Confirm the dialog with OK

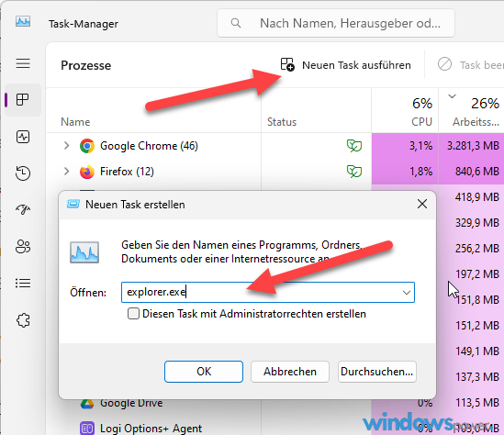point(204,372)
